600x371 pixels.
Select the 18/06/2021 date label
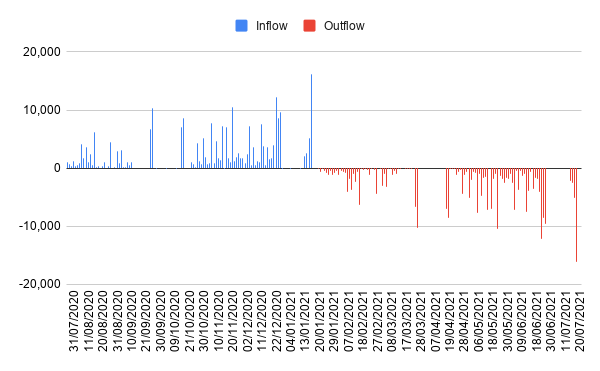(x=536, y=321)
